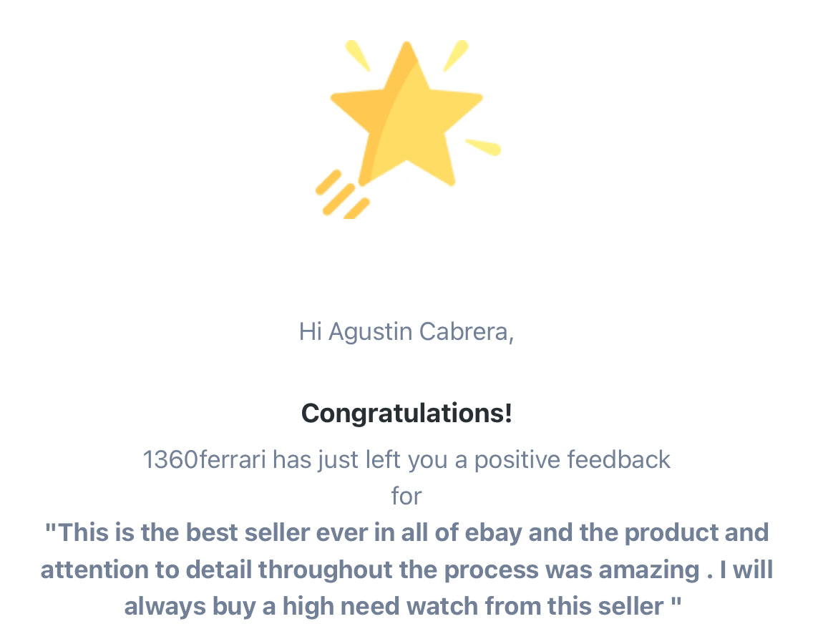The height and width of the screenshot is (644, 818).
Task: Click the greeting "Hi Agustin Cabrera,"
Action: [x=406, y=331]
